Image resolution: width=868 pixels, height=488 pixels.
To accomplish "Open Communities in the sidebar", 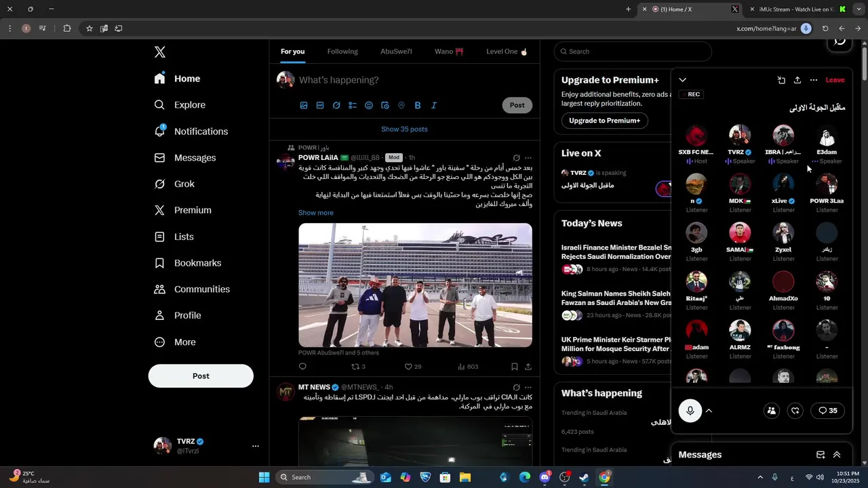I will 192,289.
